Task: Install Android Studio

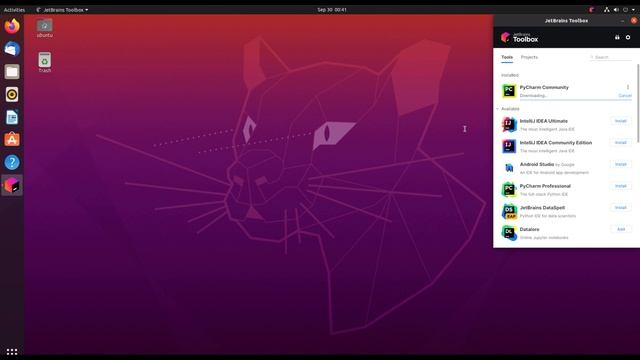Action: coord(621,164)
